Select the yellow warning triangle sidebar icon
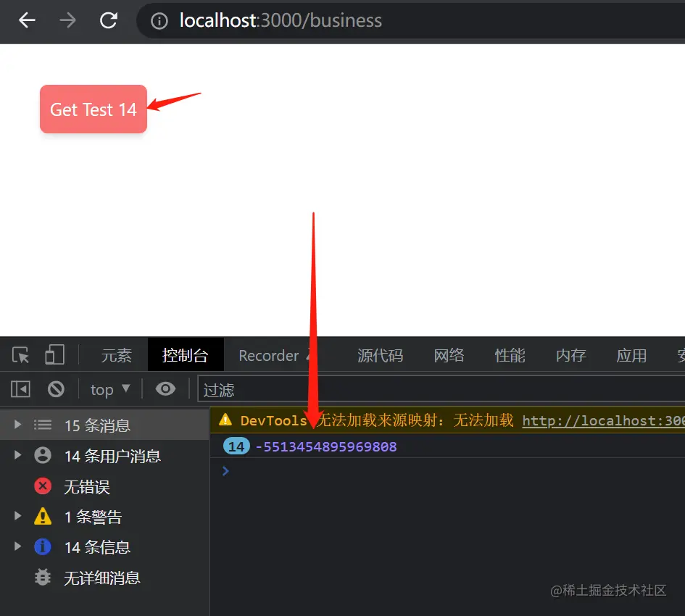Image resolution: width=685 pixels, height=616 pixels. pyautogui.click(x=43, y=516)
